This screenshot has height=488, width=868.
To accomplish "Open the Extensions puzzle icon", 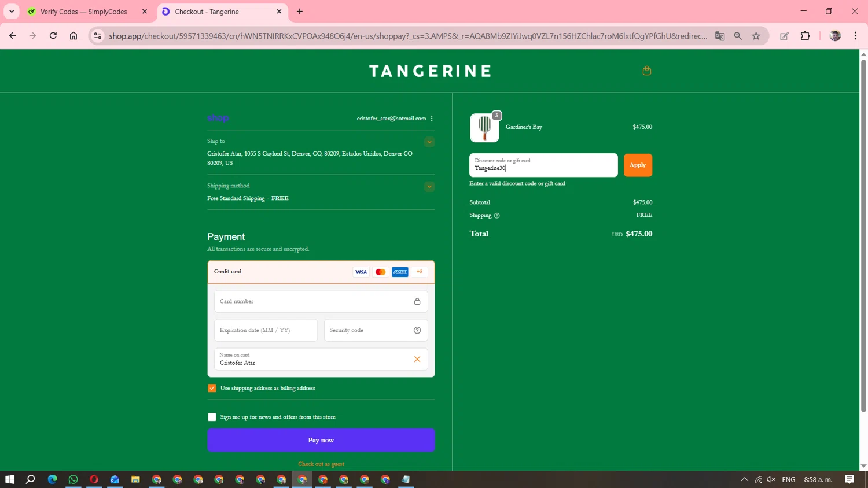I will [805, 36].
